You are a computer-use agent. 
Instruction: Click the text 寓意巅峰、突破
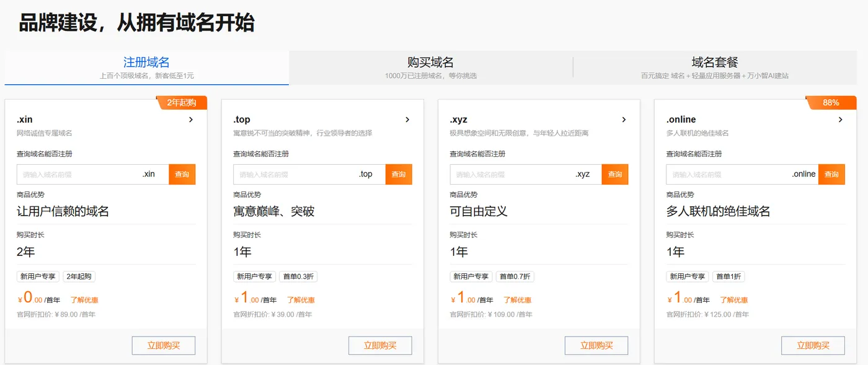click(x=274, y=211)
